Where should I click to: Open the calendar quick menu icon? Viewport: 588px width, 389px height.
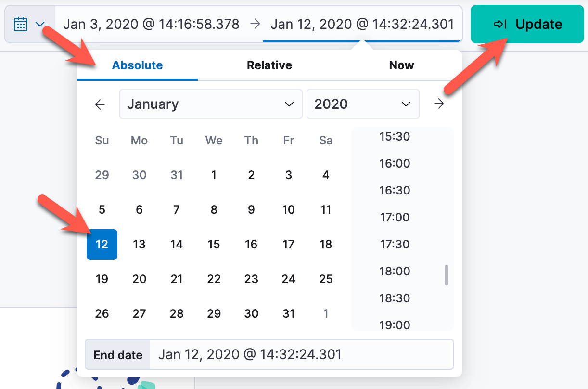[x=21, y=24]
